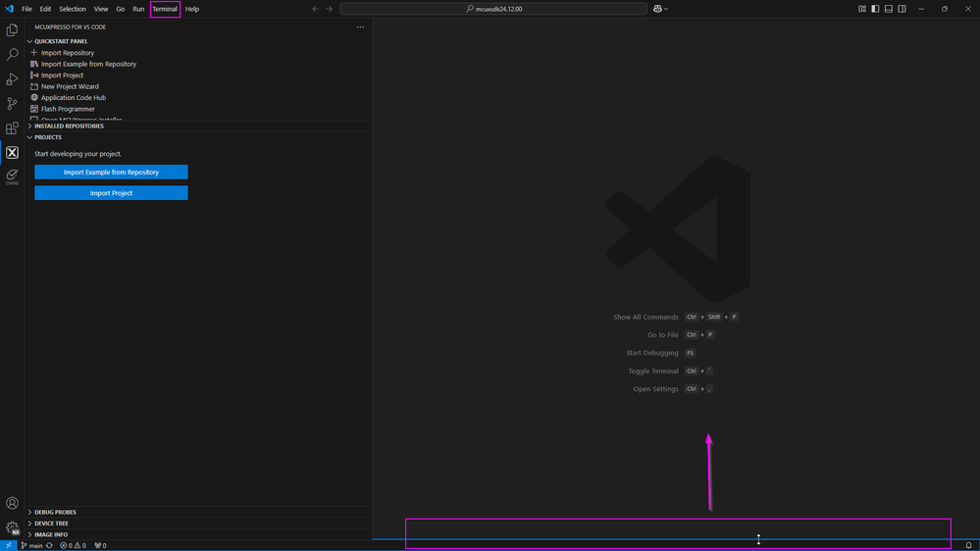980x551 pixels.
Task: Toggle Panel visibility
Action: pos(889,9)
